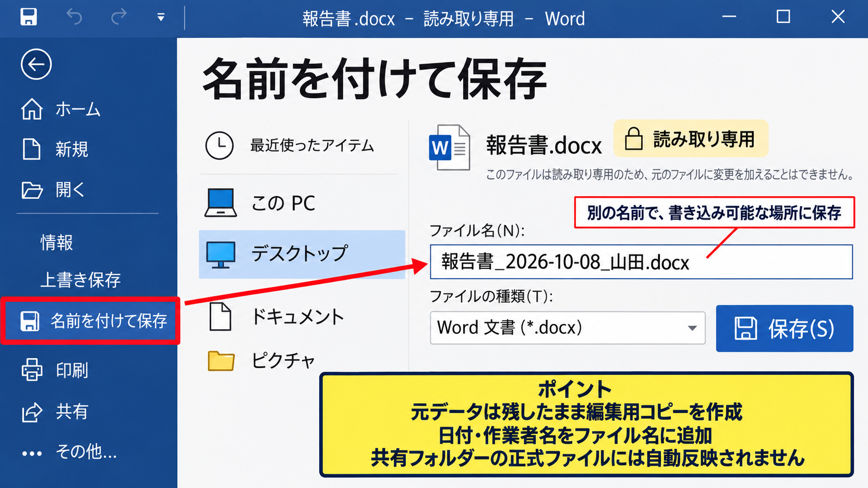Click the laptop icon for この PC

(221, 203)
